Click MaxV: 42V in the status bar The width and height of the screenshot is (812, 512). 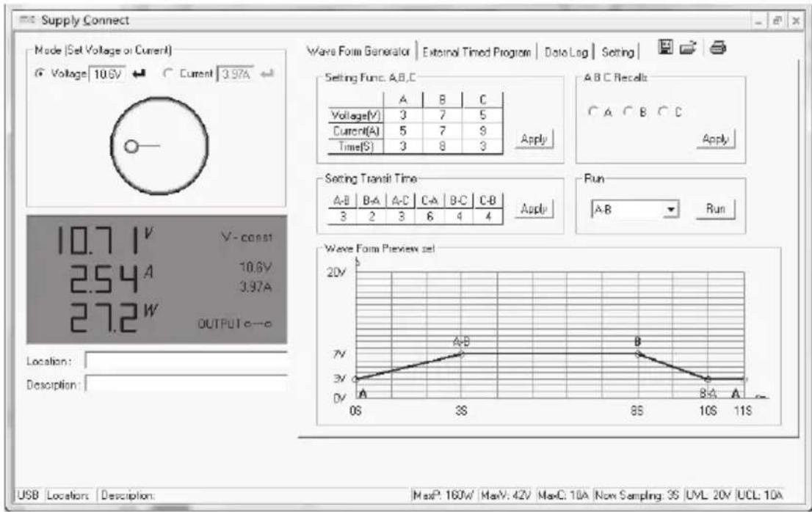point(506,495)
